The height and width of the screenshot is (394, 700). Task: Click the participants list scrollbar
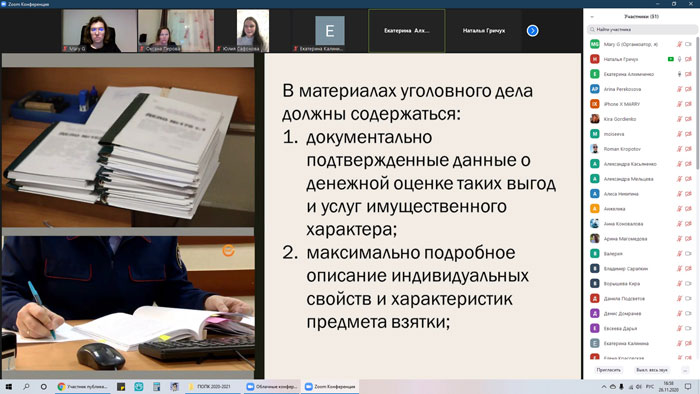(697, 103)
